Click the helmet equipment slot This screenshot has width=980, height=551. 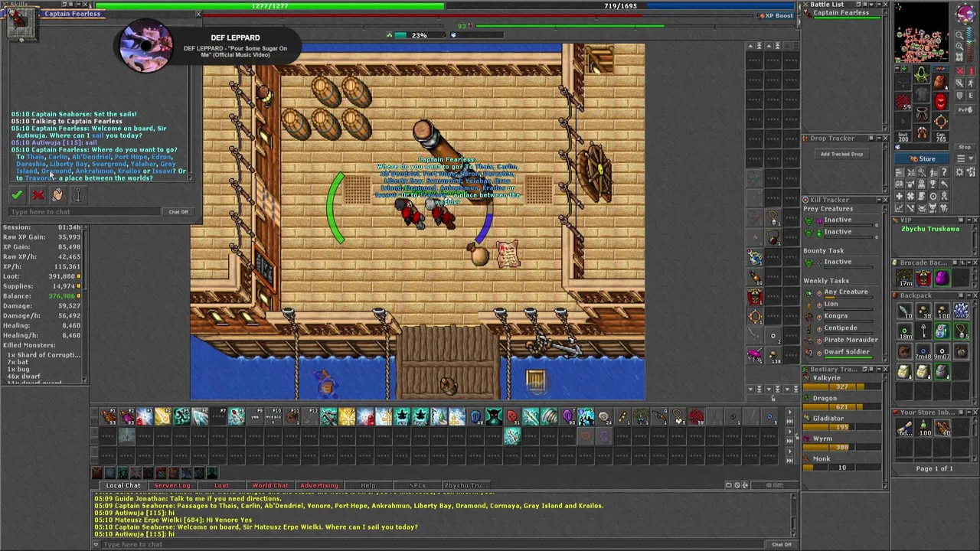tap(921, 73)
